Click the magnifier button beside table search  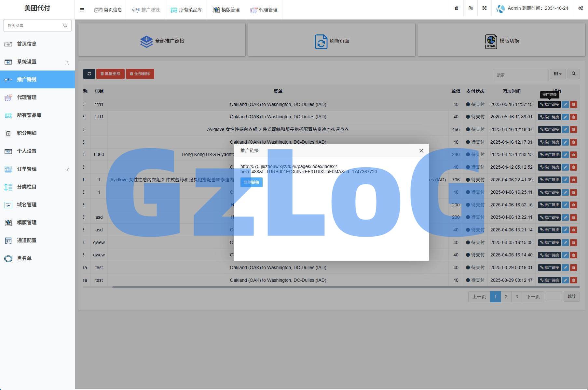point(573,74)
